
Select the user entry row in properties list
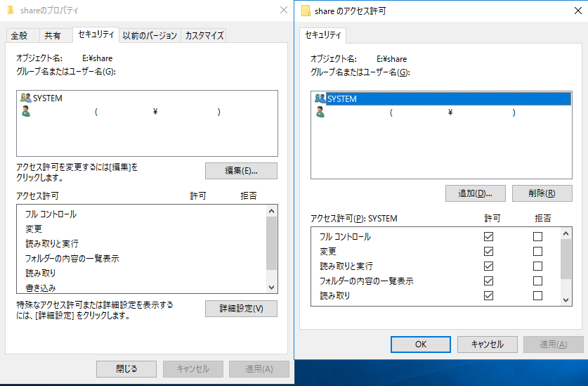coord(147,112)
